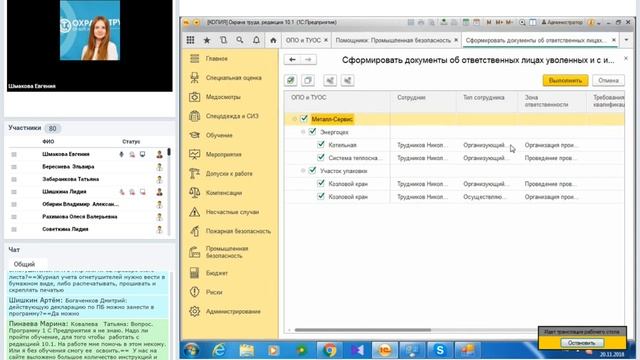Open notifications bell icon
Image resolution: width=640 pixels, height=360 pixels.
click(256, 40)
